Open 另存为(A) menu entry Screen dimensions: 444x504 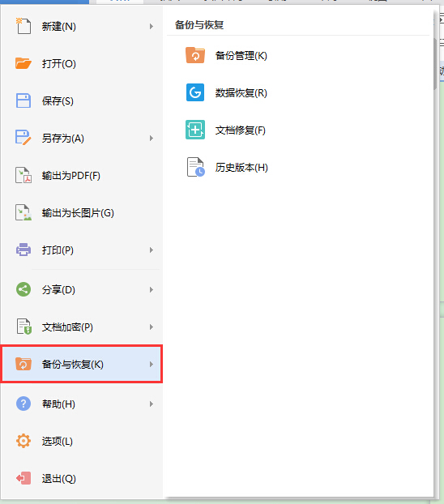pyautogui.click(x=82, y=139)
